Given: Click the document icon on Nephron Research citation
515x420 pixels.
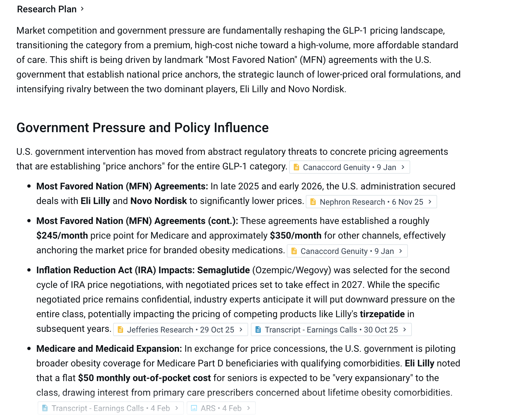Looking at the screenshot, I should tap(313, 202).
